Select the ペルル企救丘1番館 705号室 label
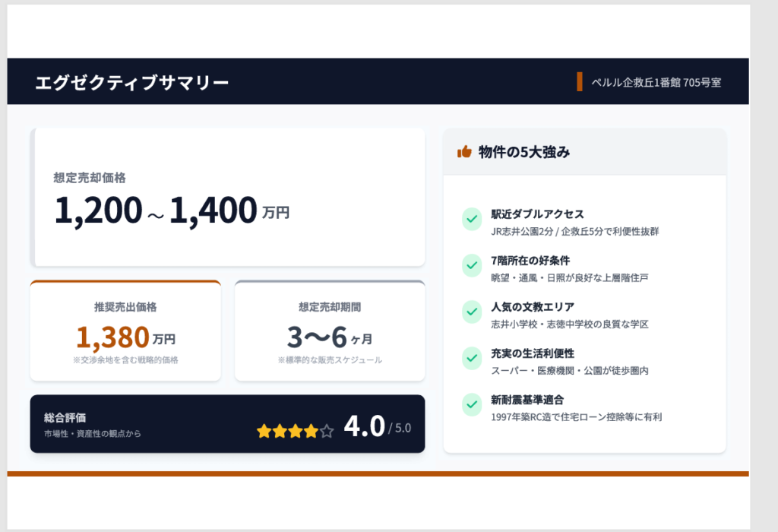The height and width of the screenshot is (532, 778). [656, 82]
